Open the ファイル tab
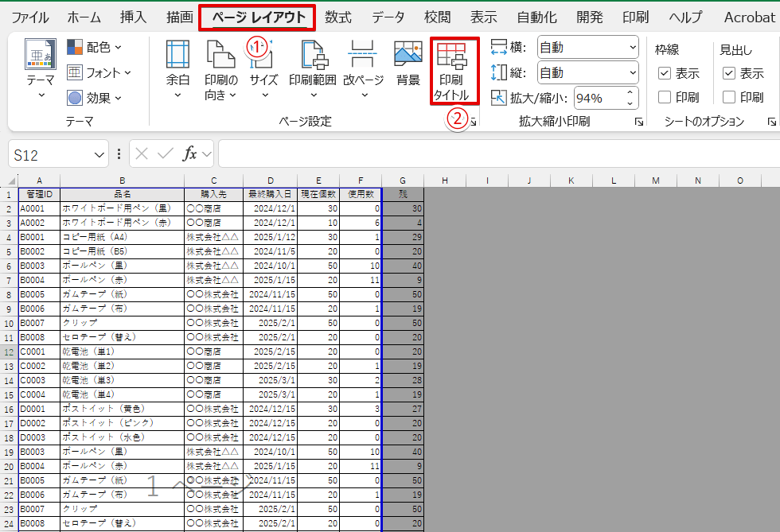780x532 pixels. point(29,17)
